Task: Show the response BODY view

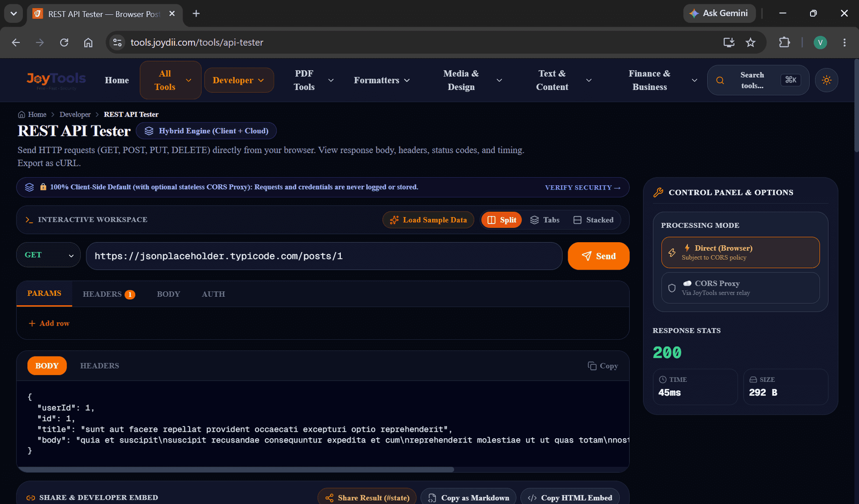Action: (x=47, y=366)
